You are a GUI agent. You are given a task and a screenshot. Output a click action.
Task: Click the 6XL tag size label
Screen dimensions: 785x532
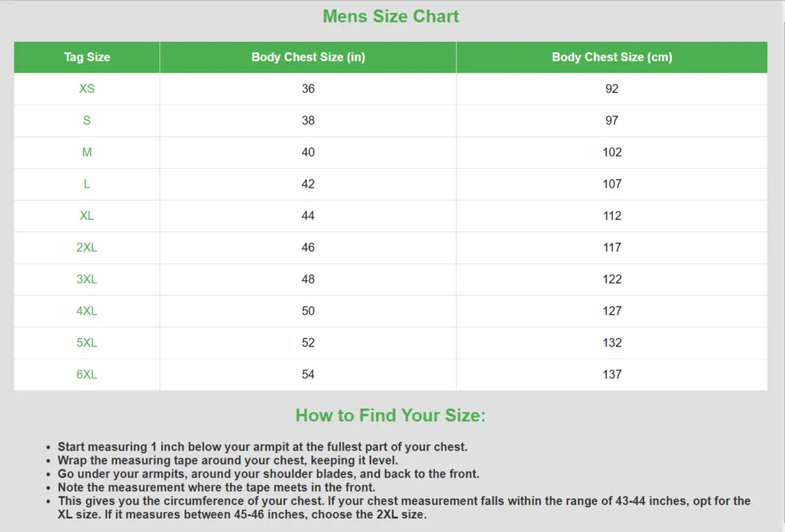(87, 374)
